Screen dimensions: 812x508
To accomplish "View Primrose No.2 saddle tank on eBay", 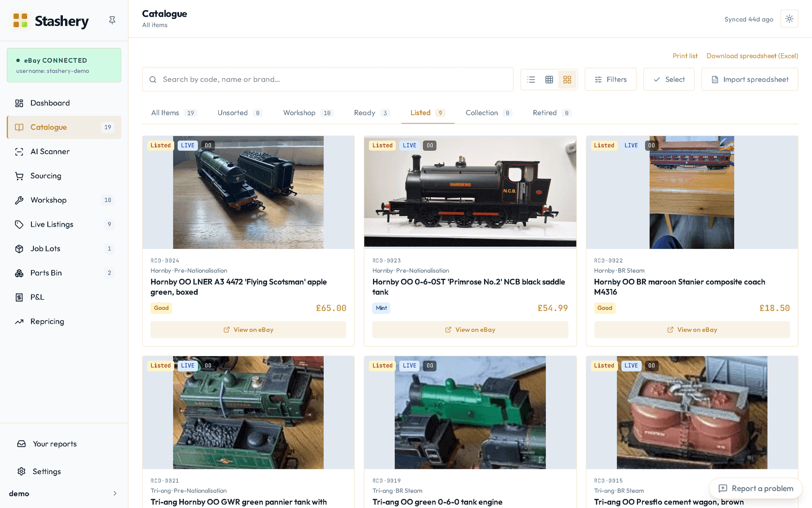I will click(470, 330).
